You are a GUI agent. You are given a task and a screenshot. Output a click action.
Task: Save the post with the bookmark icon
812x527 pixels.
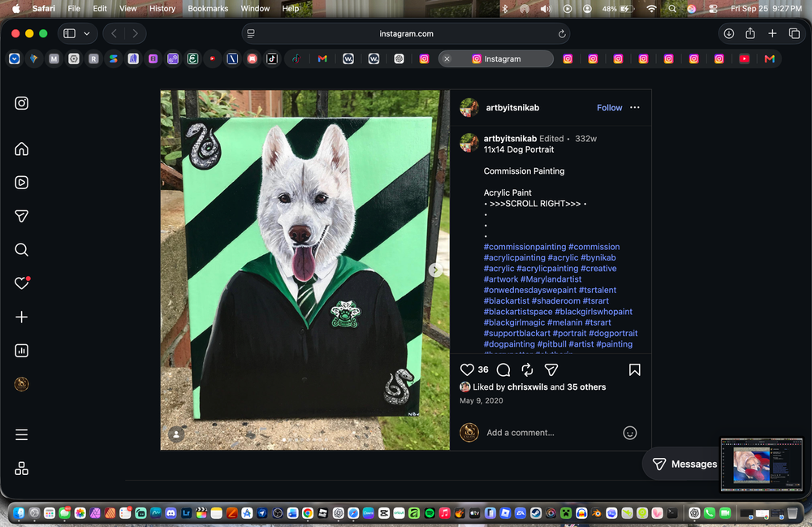(x=634, y=369)
